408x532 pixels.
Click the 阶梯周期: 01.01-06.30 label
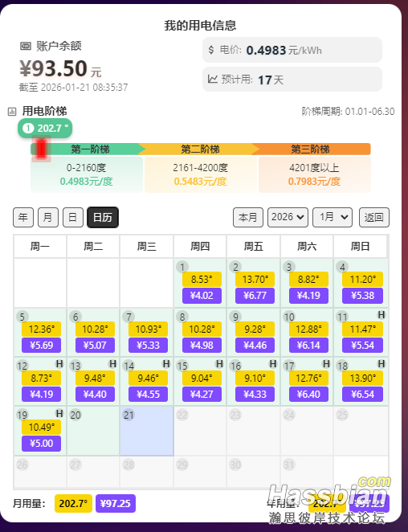[349, 111]
